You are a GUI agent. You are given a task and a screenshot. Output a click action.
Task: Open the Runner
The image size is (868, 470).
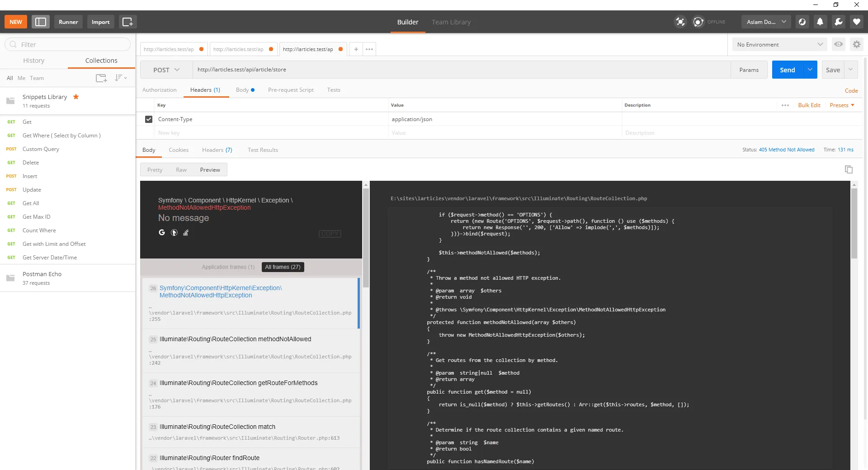(68, 22)
